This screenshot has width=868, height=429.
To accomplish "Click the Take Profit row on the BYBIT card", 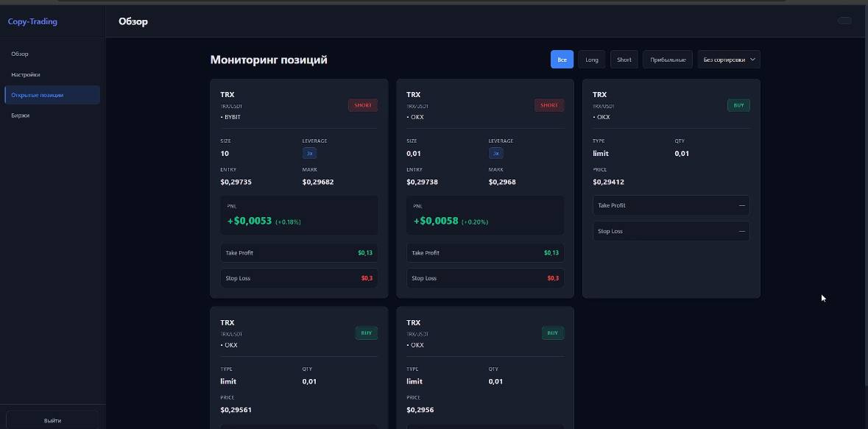I will tap(299, 253).
